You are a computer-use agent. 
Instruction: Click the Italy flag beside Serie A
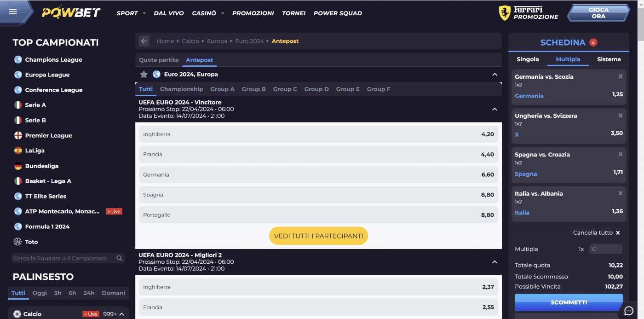[x=18, y=105]
